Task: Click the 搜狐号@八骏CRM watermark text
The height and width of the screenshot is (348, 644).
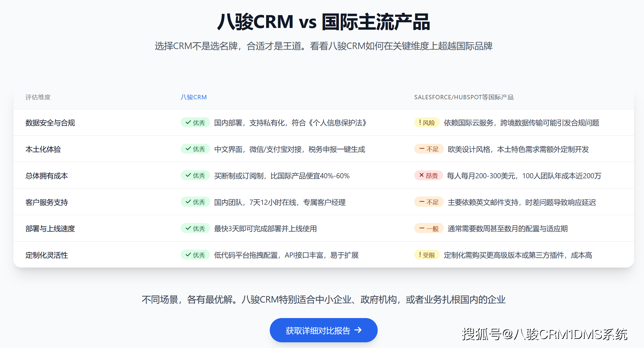Action: 544,334
